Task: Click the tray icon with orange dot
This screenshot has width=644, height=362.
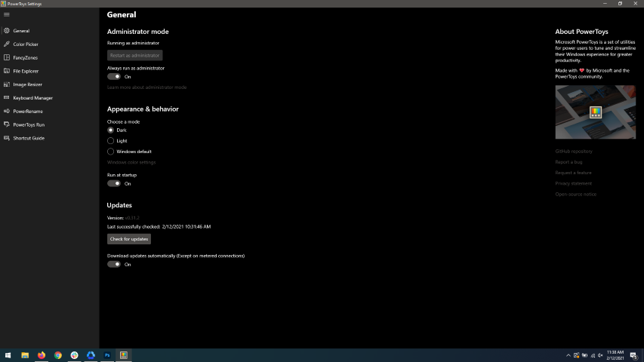Action: [577, 355]
